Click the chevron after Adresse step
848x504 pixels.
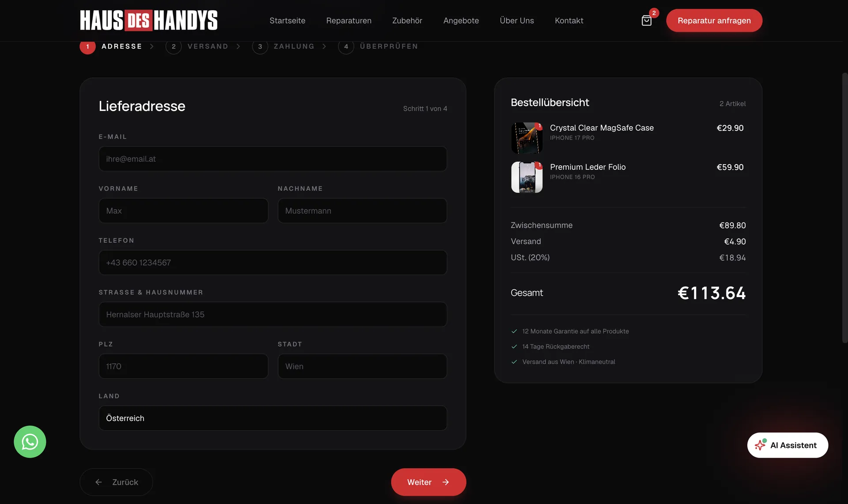coord(152,46)
